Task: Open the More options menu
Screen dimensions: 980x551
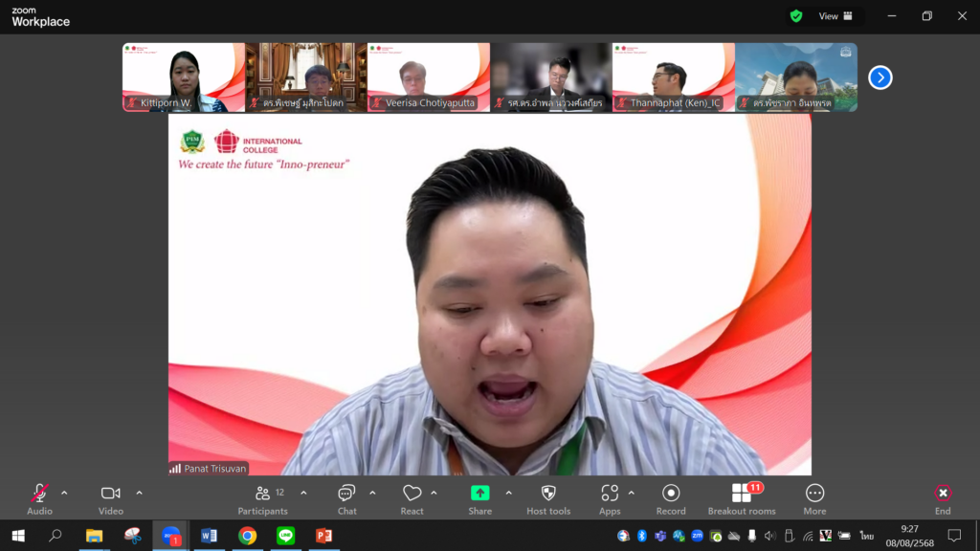Action: coord(814,499)
